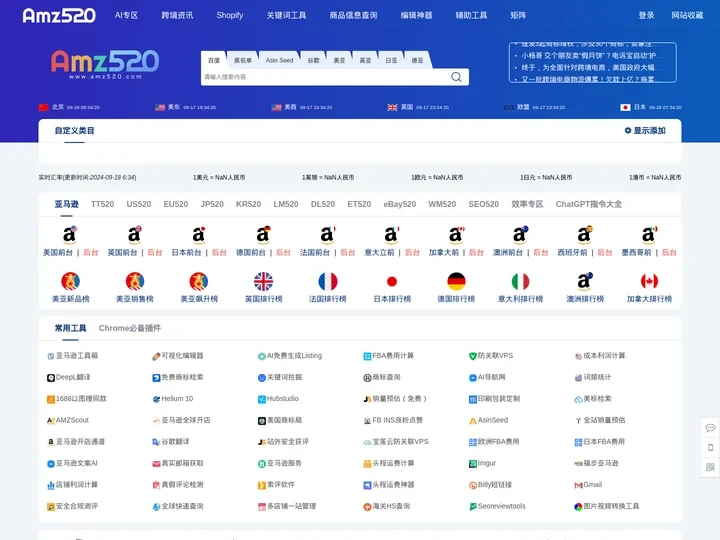Click the 英国排行榜 UK flag icon
Image resolution: width=720 pixels, height=540 pixels.
coord(263,281)
